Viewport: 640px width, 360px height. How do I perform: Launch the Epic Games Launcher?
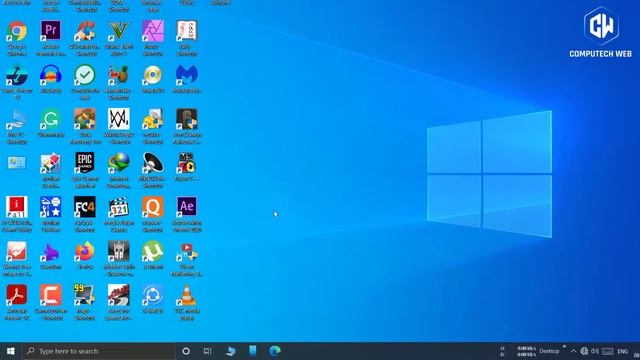click(x=85, y=163)
